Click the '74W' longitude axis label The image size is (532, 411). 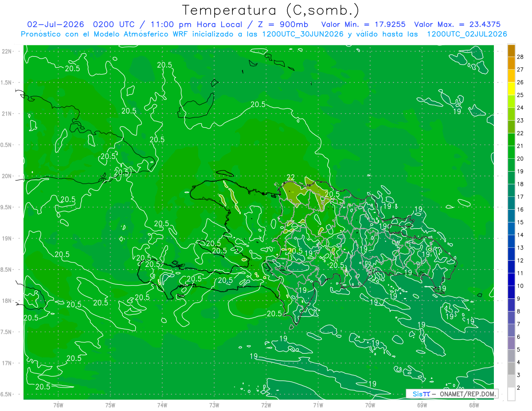tap(162, 405)
